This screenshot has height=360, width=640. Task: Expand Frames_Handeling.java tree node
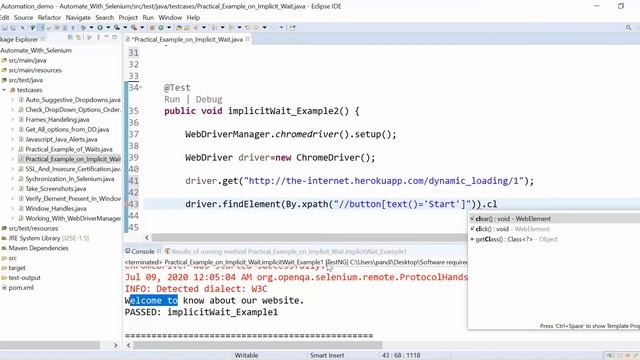12,120
